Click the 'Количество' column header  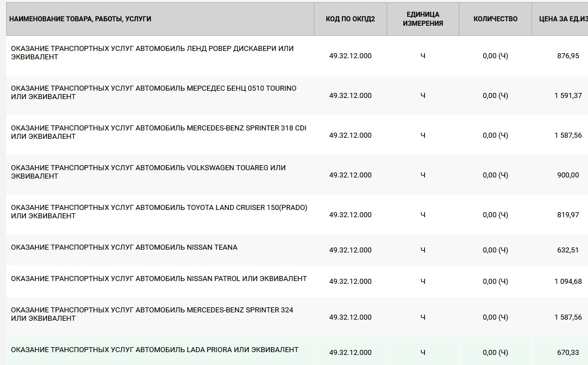tap(495, 19)
